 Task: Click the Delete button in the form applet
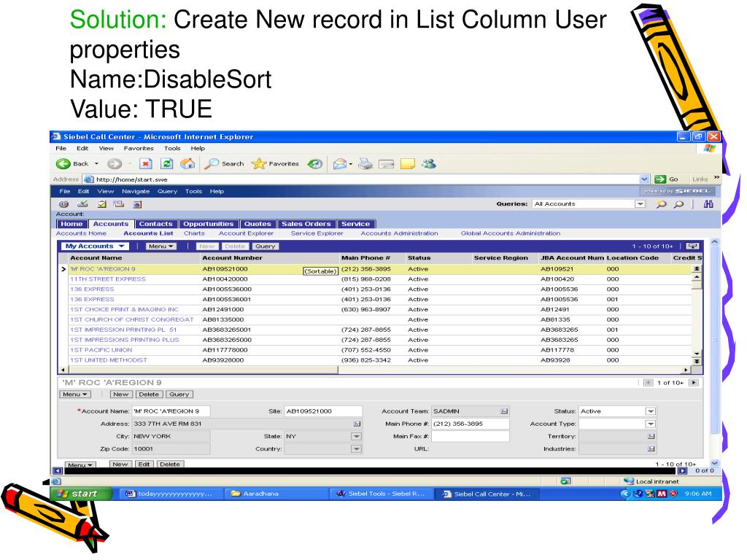[149, 394]
